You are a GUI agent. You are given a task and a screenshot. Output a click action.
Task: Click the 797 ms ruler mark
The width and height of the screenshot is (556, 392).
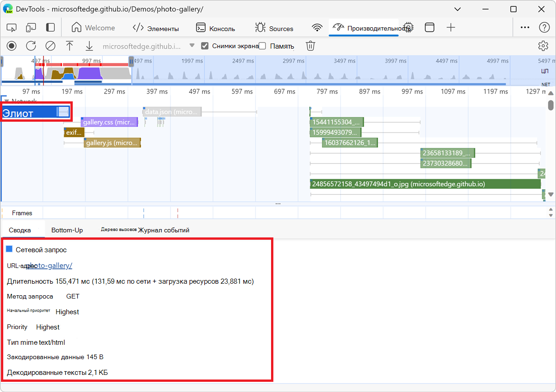click(328, 92)
